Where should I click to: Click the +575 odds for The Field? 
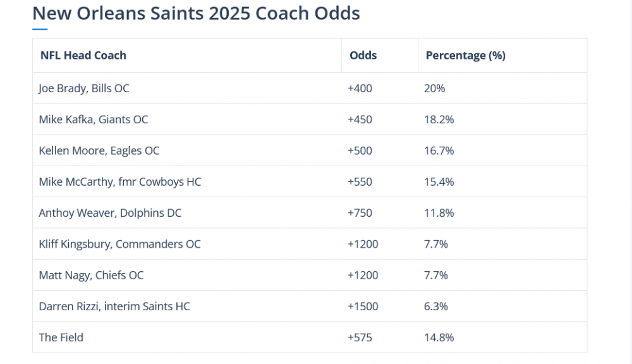360,337
